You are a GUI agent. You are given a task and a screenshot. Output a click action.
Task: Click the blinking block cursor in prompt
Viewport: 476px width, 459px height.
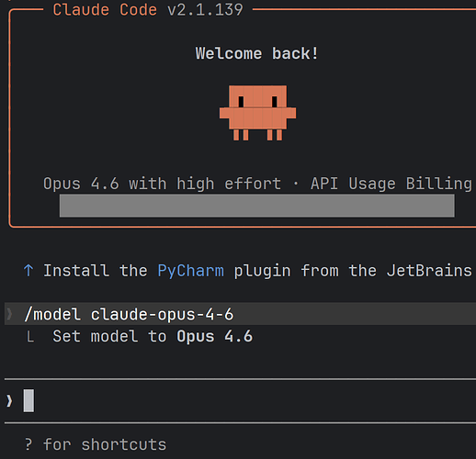point(28,400)
